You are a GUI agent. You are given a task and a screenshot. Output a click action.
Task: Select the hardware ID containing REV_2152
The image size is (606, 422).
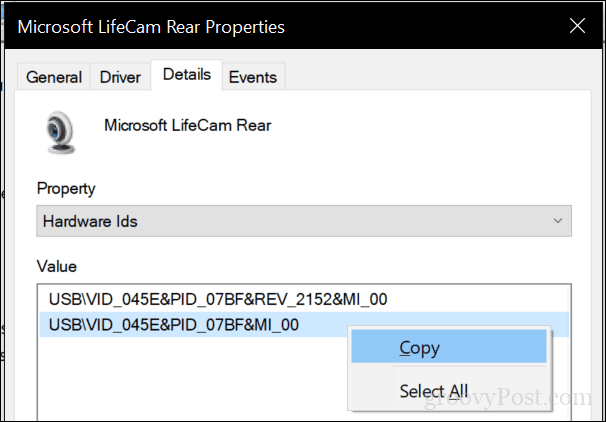218,299
